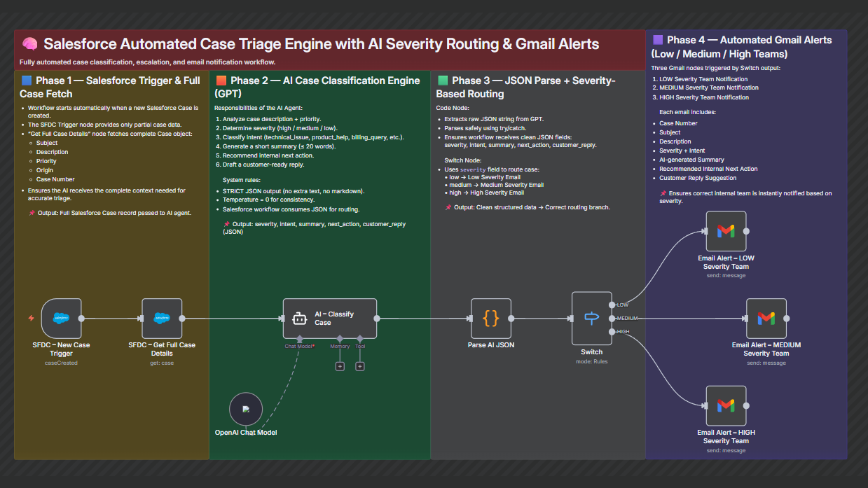Open the OpenAI Chat Model node
The image size is (868, 488).
[246, 408]
